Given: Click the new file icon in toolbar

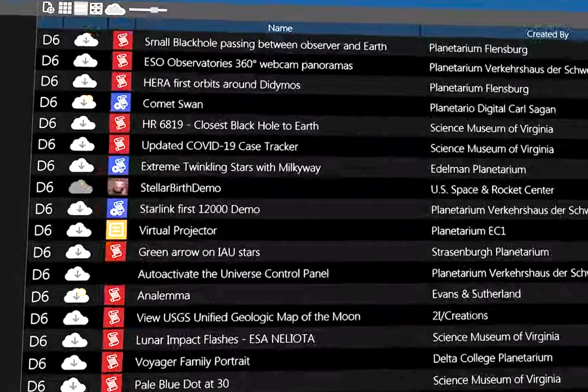Looking at the screenshot, I should click(x=48, y=8).
